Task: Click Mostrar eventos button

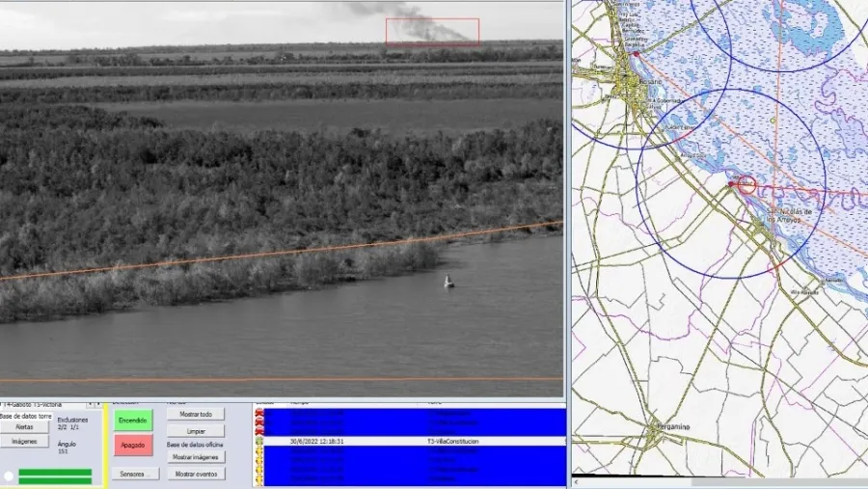Action: tap(196, 475)
